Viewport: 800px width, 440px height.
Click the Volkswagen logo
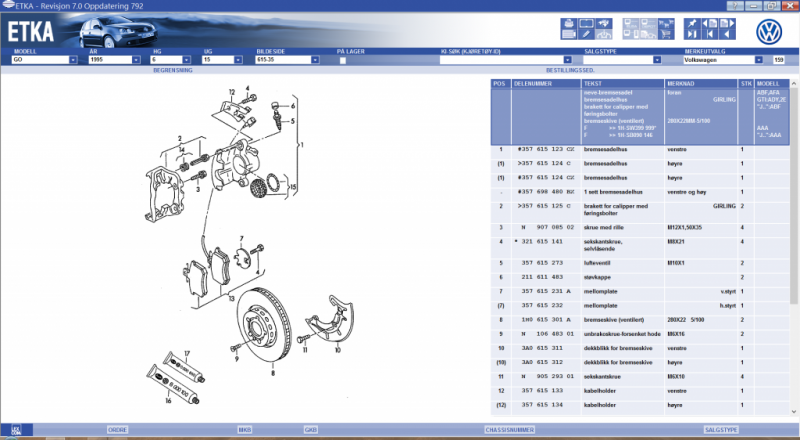click(x=770, y=30)
